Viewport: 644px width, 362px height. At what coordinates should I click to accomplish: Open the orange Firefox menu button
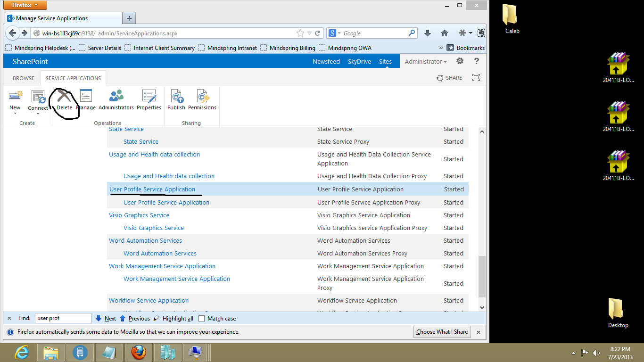click(25, 5)
